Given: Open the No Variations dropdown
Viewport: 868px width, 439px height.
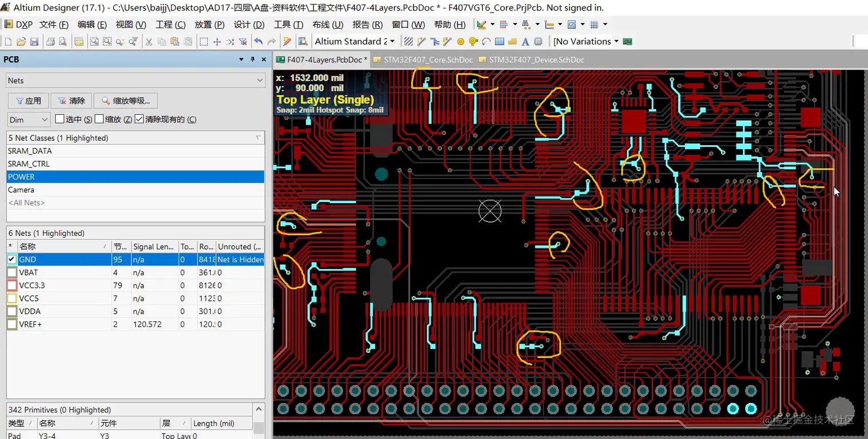Looking at the screenshot, I should pos(616,41).
